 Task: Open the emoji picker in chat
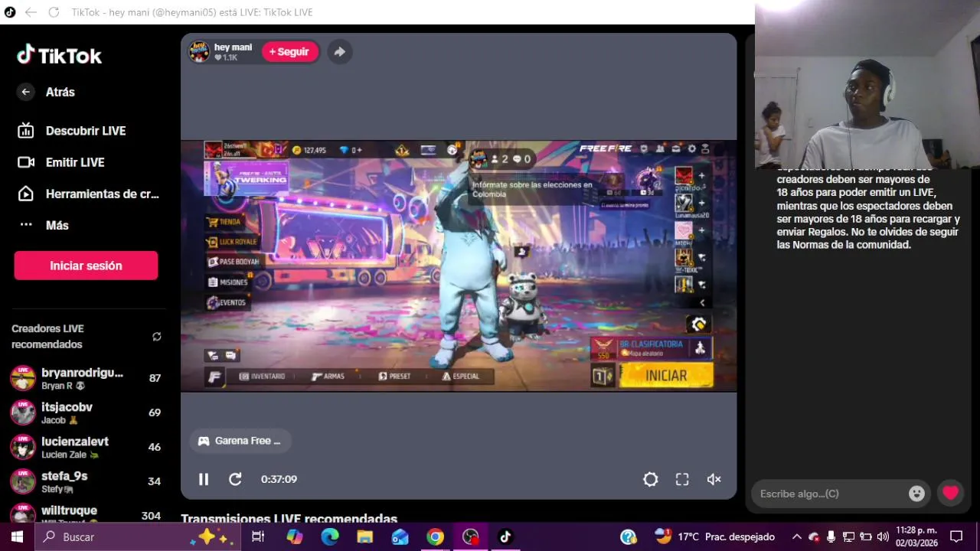(x=916, y=494)
